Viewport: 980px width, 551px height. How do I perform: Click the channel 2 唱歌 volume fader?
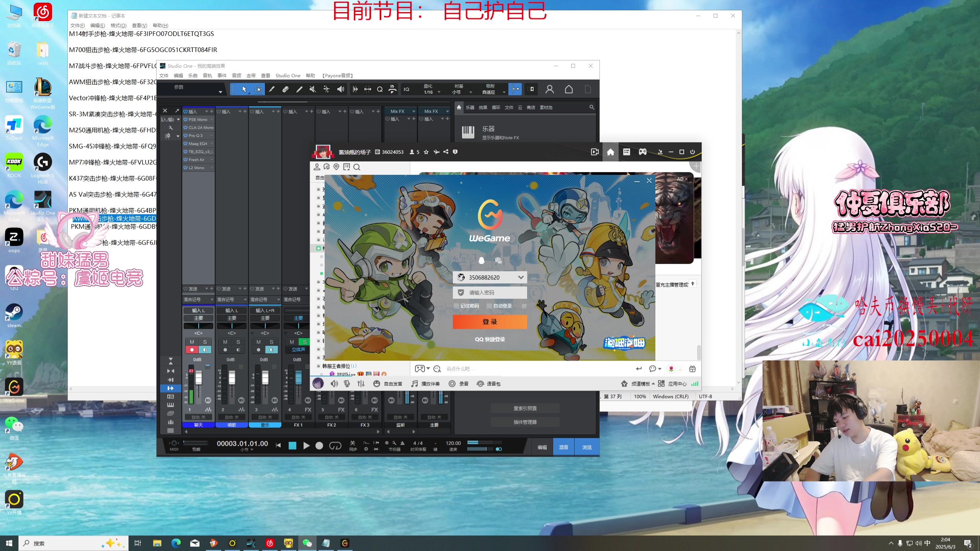coord(232,378)
